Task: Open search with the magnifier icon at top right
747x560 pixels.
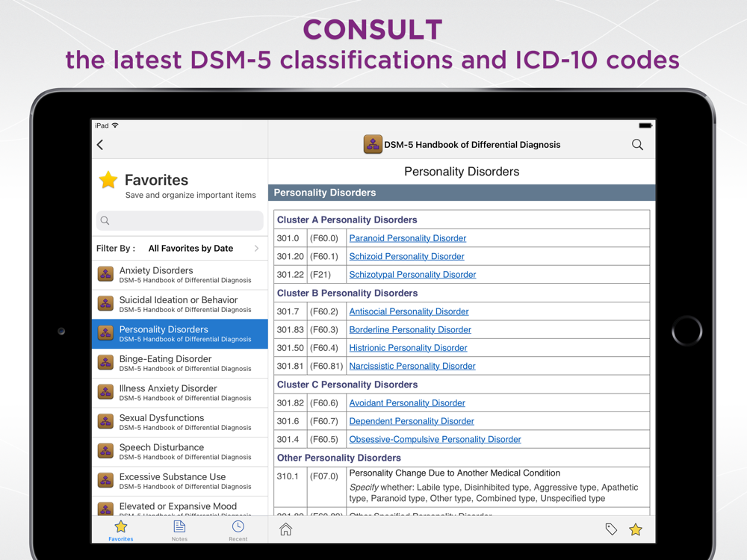Action: click(637, 145)
